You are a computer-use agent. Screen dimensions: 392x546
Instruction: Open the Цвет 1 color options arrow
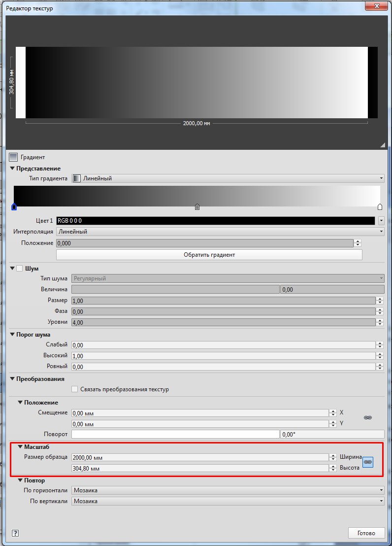coord(381,221)
